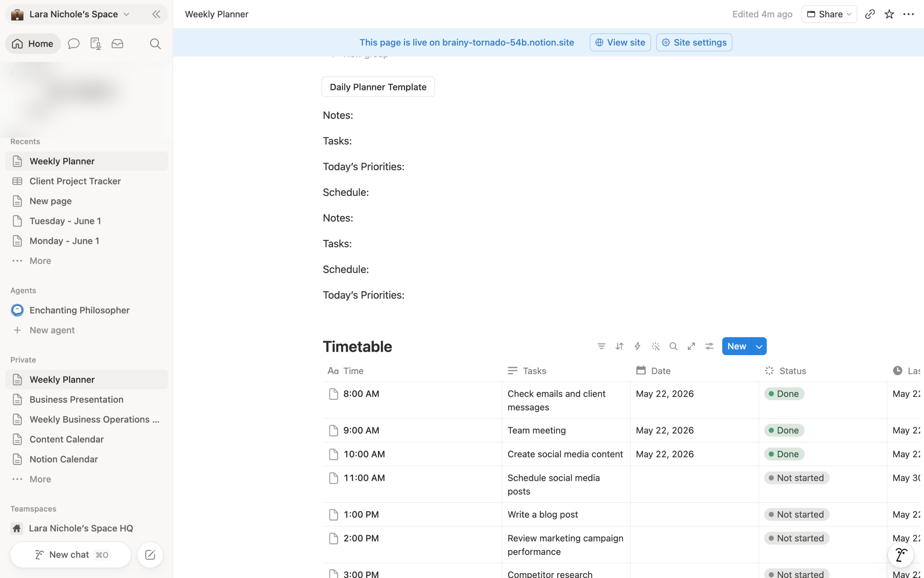Copy page link using the chain icon
924x578 pixels.
[870, 14]
